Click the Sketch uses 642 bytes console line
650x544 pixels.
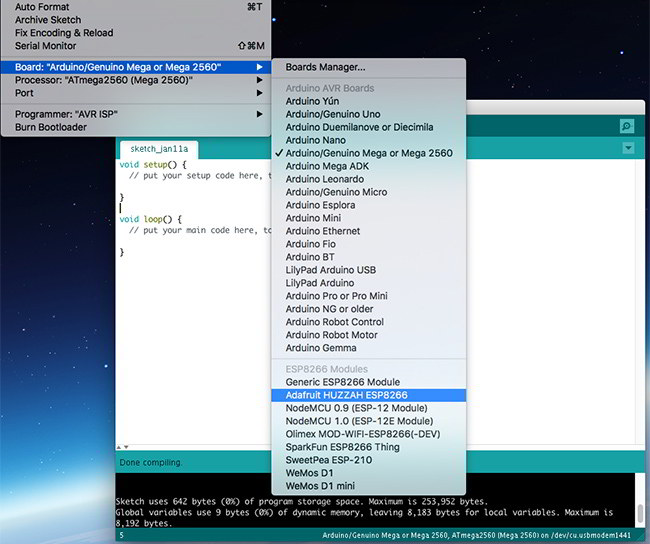(x=301, y=501)
